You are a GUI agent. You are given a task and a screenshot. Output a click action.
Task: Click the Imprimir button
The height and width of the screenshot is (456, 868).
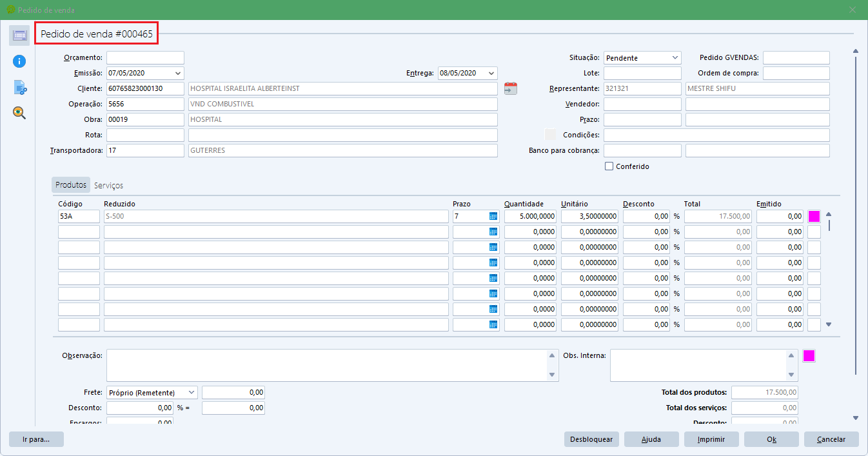point(711,439)
